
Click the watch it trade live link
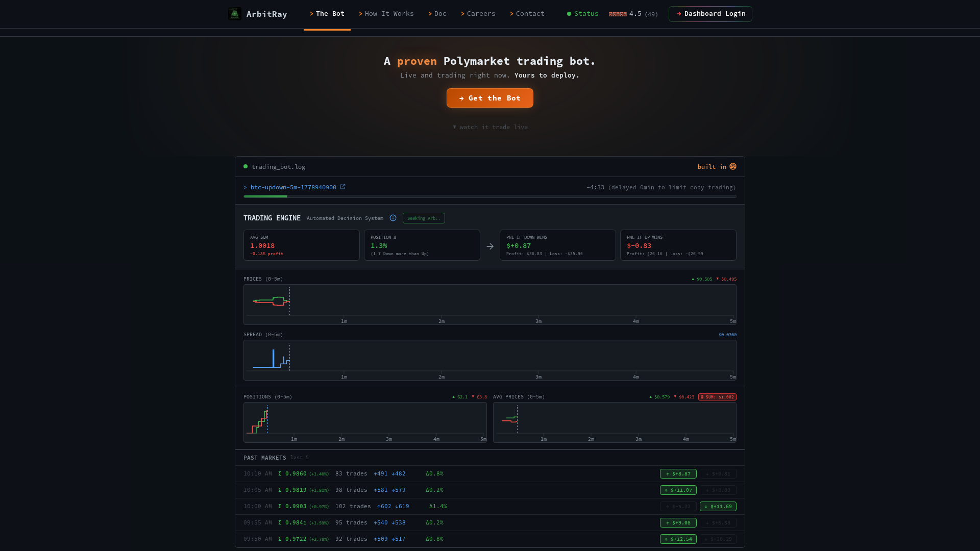click(x=490, y=127)
